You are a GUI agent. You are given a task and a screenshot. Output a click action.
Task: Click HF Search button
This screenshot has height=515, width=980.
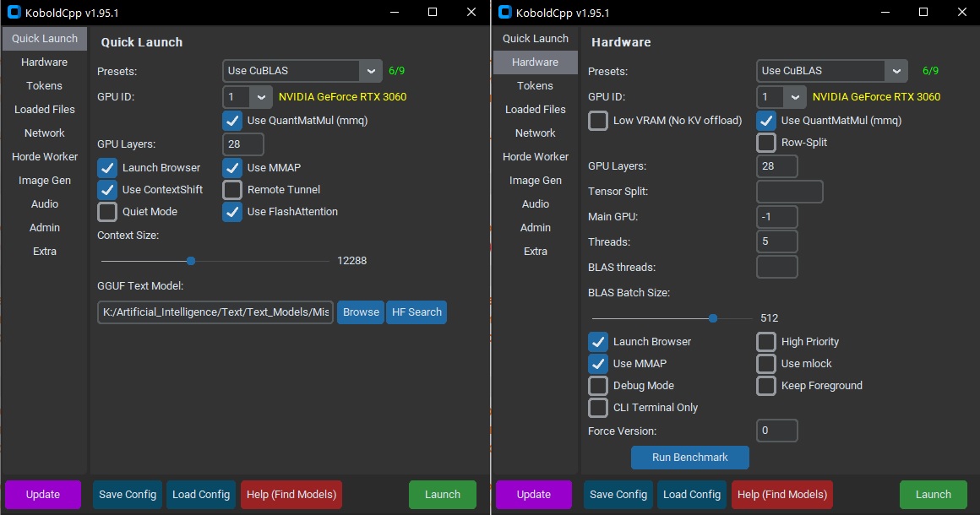(x=416, y=312)
